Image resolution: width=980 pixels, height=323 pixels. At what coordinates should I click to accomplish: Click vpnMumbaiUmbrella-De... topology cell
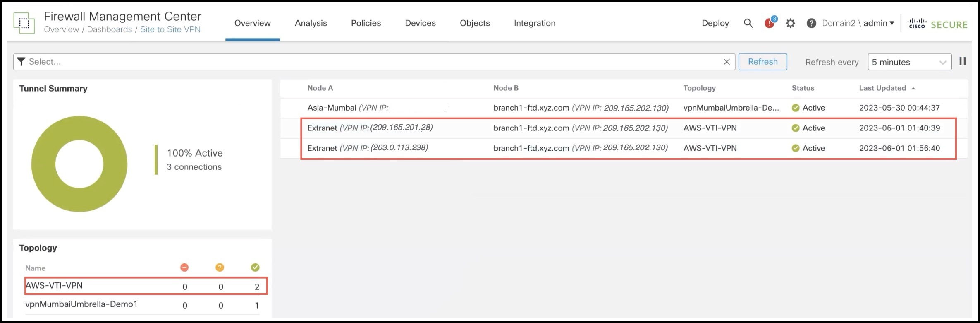click(x=731, y=108)
